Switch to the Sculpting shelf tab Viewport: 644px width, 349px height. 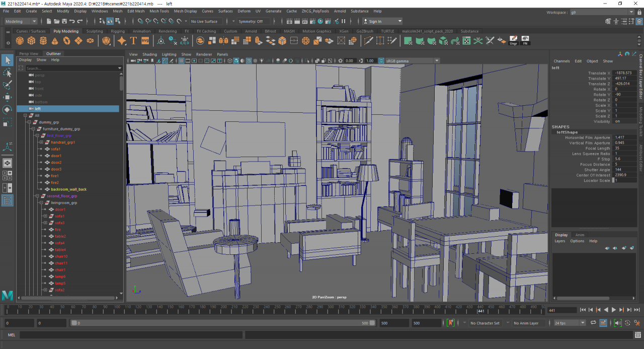coord(94,31)
